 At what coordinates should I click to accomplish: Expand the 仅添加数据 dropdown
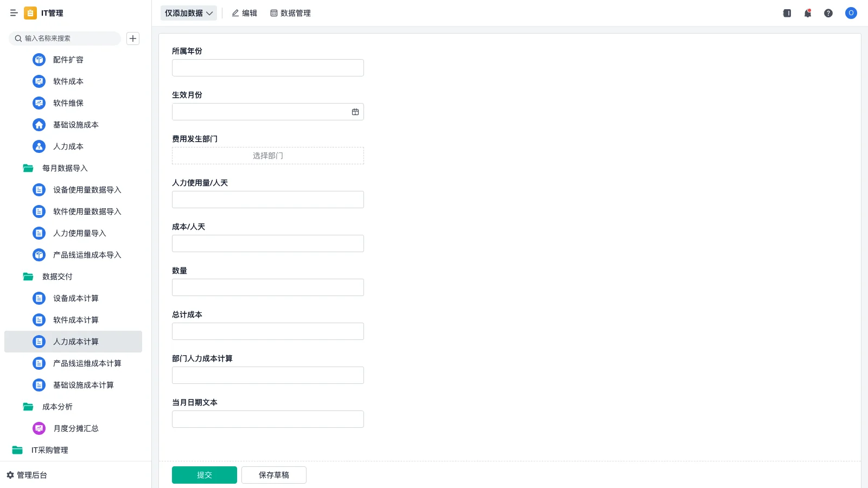pos(188,13)
